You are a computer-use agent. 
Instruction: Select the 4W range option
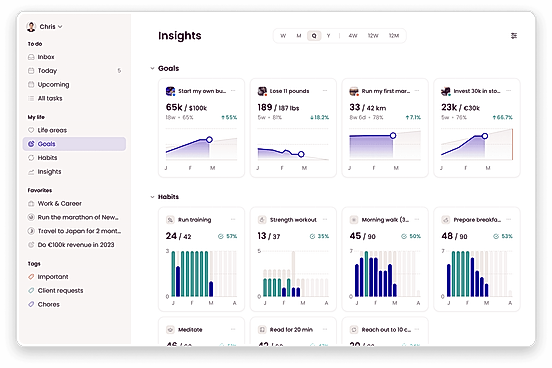pos(353,36)
